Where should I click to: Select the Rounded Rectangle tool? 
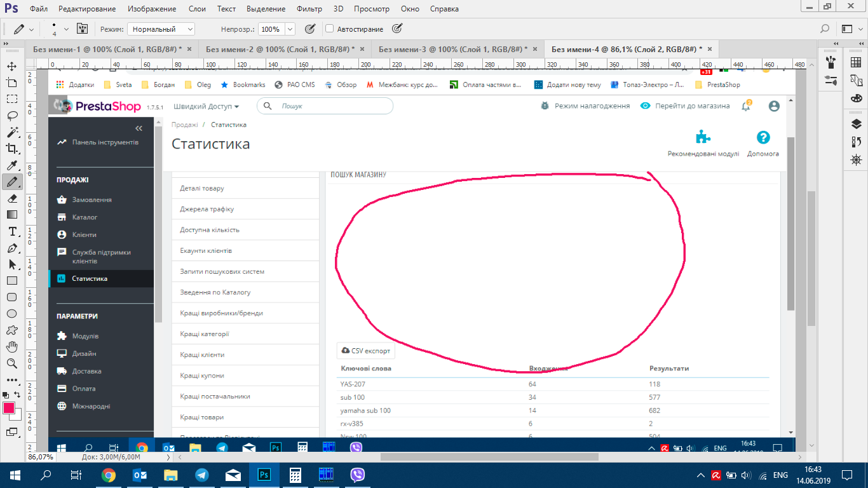point(11,297)
